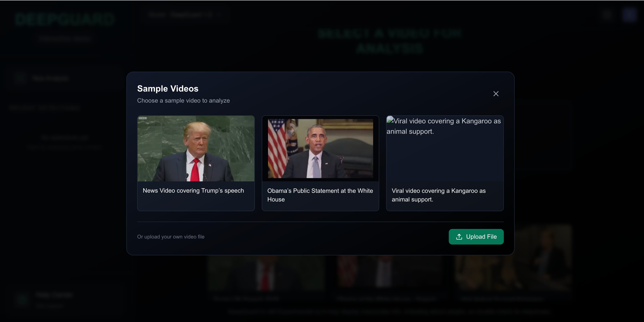This screenshot has height=322, width=644.
Task: Open the blurred model selector dropdown at top
Action: click(185, 14)
